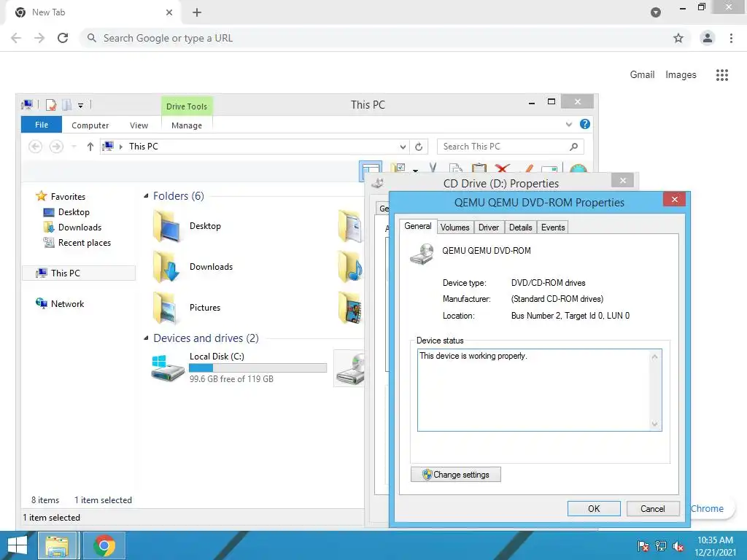The image size is (747, 560).
Task: Click the Drive Tools contextual tab
Action: coord(187,106)
